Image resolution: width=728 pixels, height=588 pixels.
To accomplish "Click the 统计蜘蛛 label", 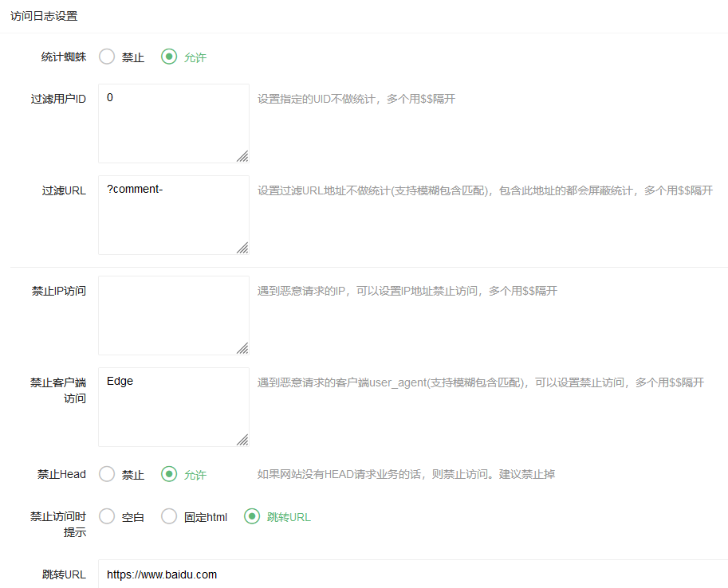I will click(64, 57).
